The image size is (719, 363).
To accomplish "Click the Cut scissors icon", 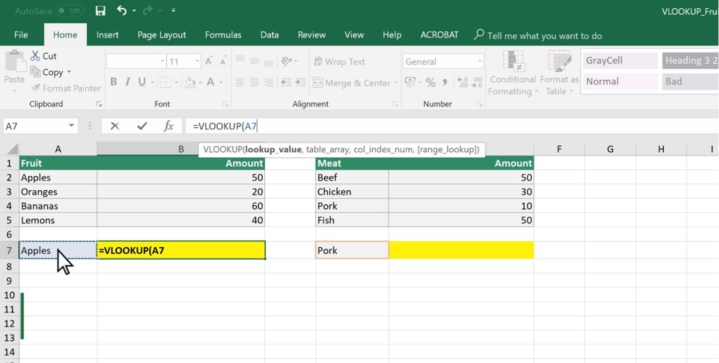I will coord(35,56).
